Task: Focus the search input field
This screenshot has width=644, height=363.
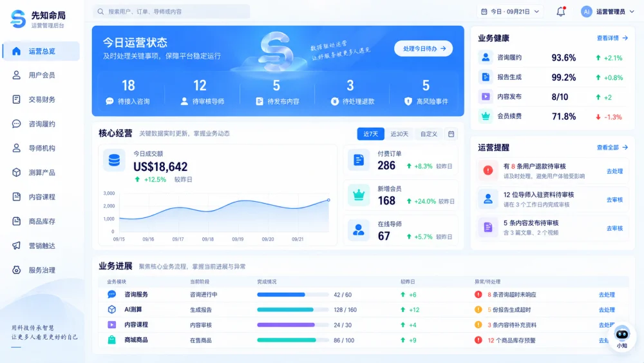Action: point(172,12)
